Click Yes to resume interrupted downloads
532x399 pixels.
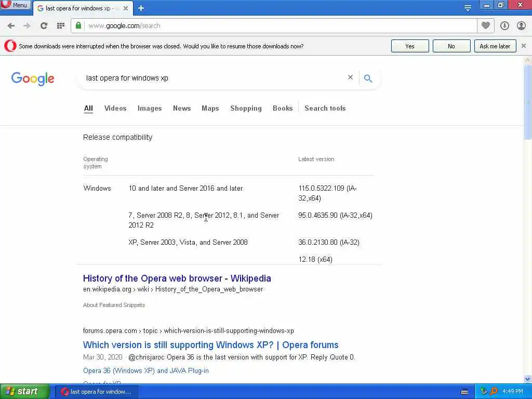410,46
